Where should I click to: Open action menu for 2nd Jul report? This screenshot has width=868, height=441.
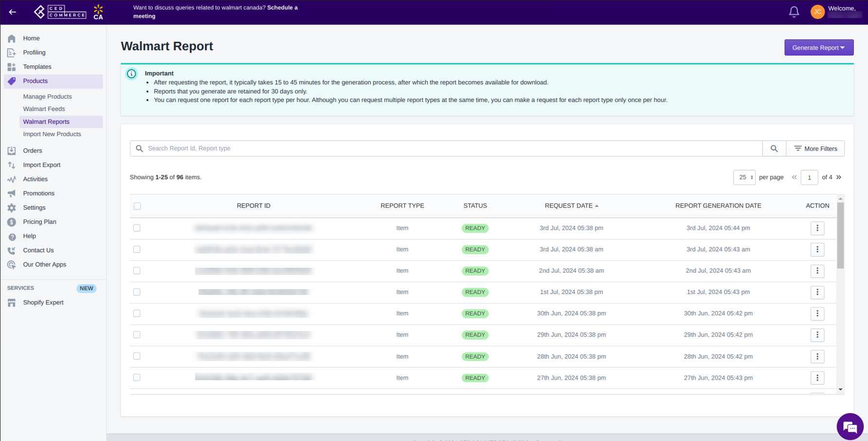pyautogui.click(x=817, y=271)
